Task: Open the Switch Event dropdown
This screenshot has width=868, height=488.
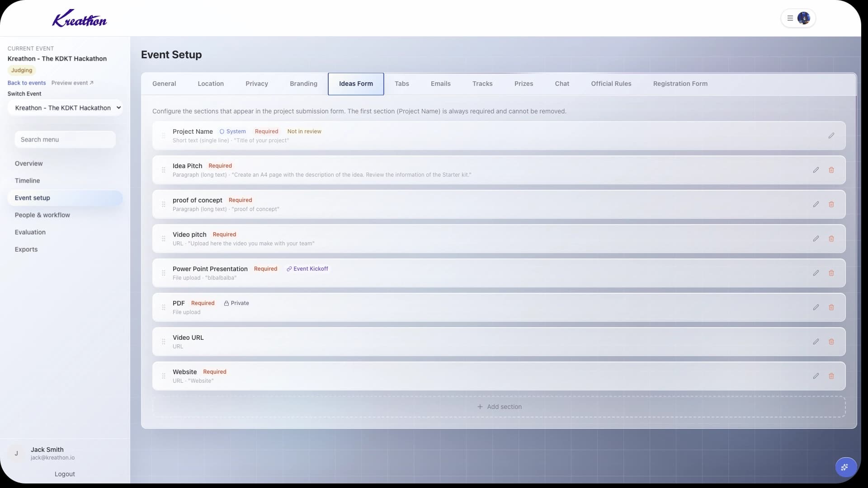Action: (65, 108)
